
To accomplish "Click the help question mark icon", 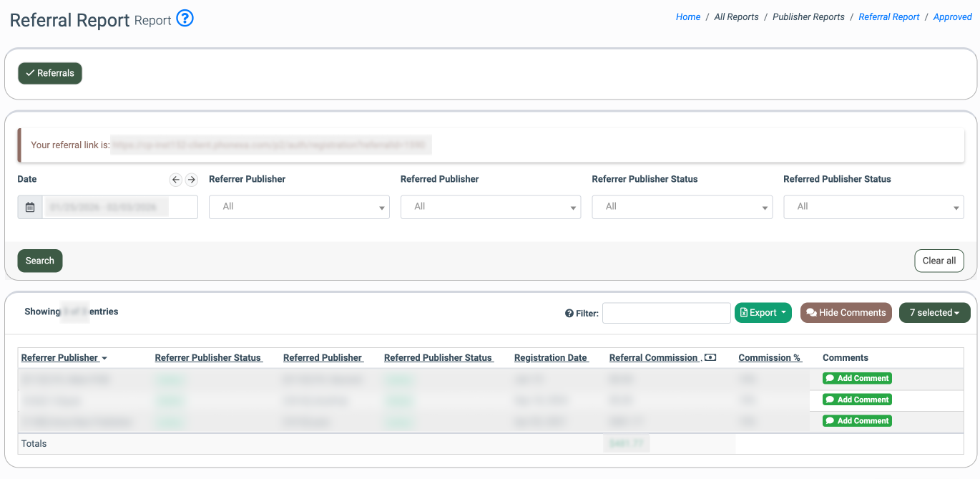I will click(x=185, y=19).
